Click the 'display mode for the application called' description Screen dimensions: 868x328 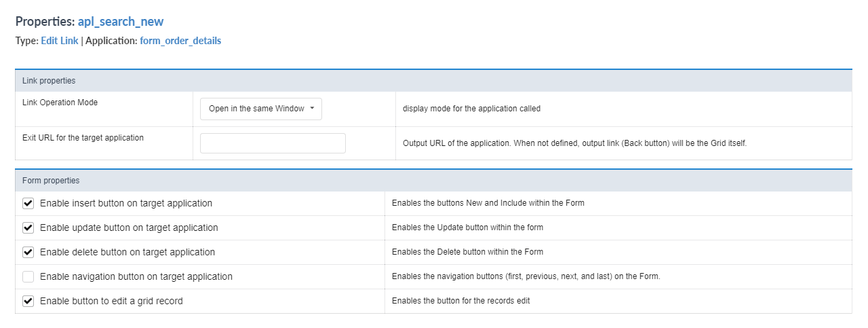[471, 109]
